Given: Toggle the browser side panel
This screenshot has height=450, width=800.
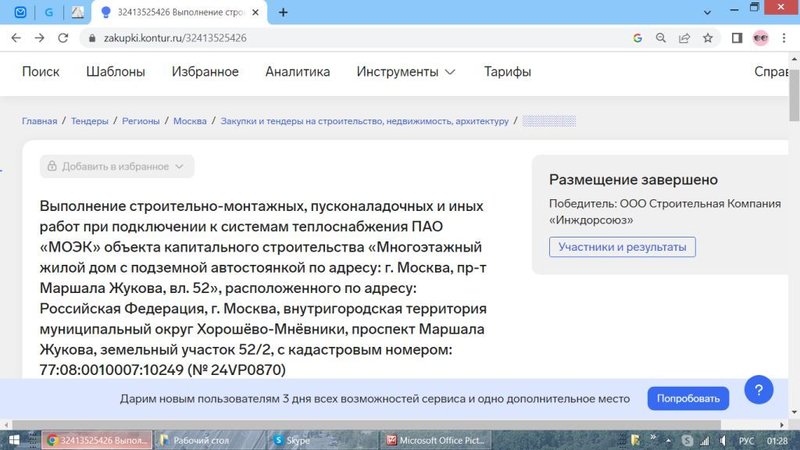Looking at the screenshot, I should 737,38.
